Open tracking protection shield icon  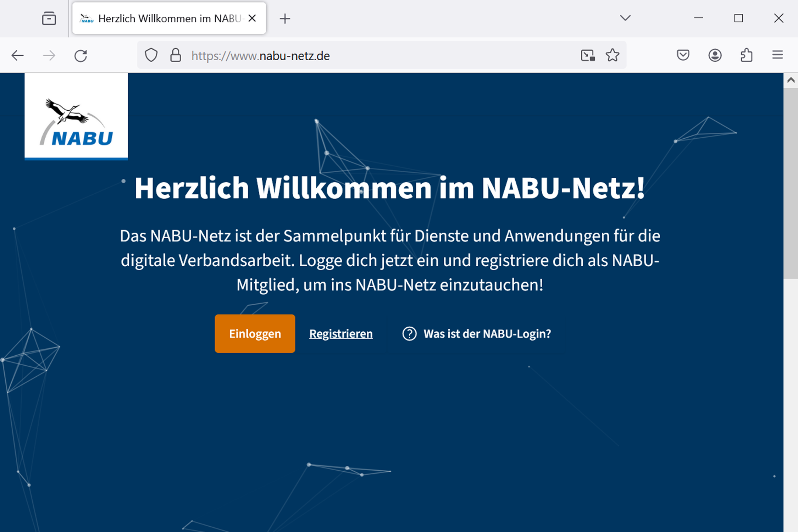[151, 55]
